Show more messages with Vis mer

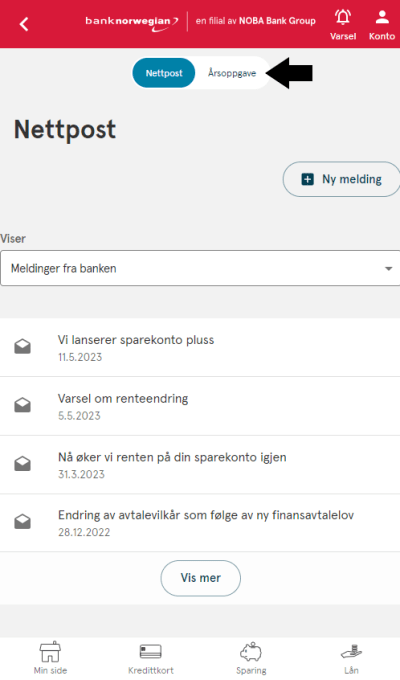coord(200,578)
